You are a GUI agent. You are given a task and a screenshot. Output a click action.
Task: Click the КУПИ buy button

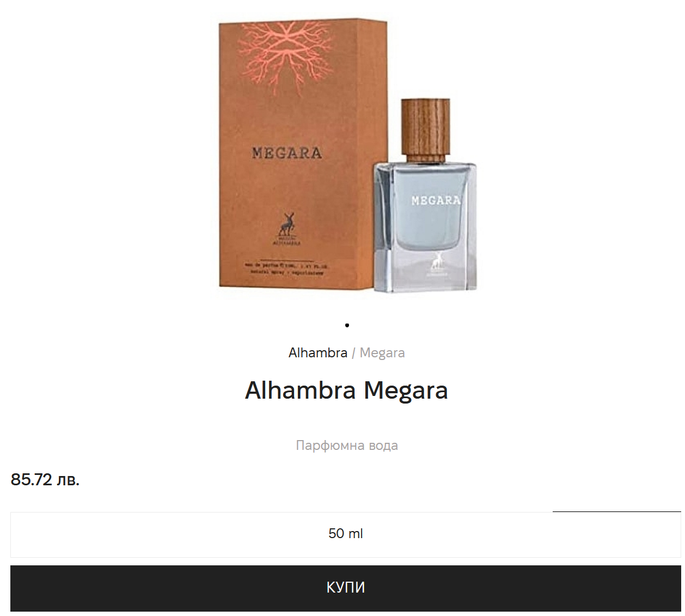pos(346,588)
